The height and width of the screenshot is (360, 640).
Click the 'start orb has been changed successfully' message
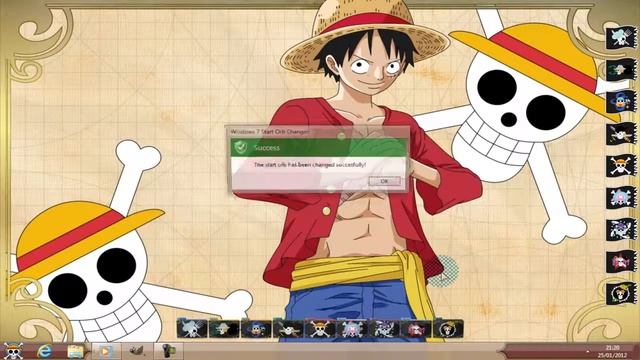pyautogui.click(x=310, y=165)
